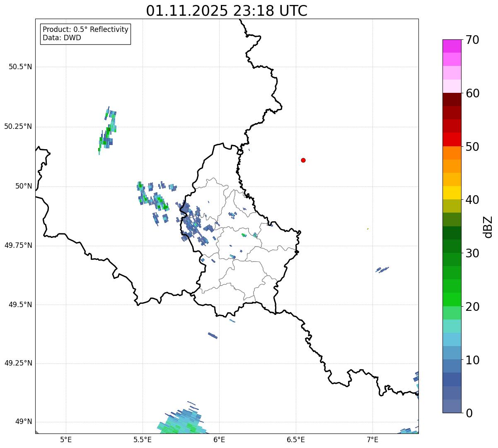Click the colorbar 30 tick label
The width and height of the screenshot is (498, 448).
click(x=472, y=253)
